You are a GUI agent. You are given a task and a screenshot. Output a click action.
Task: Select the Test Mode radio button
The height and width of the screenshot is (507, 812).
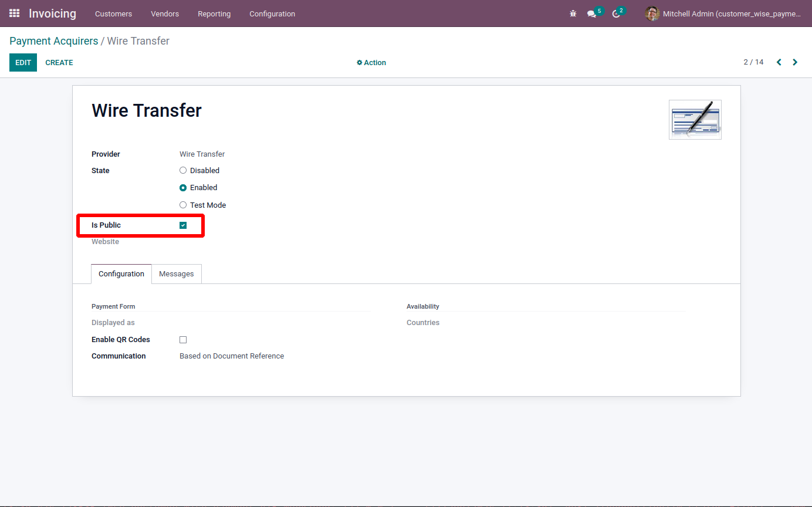click(x=183, y=205)
